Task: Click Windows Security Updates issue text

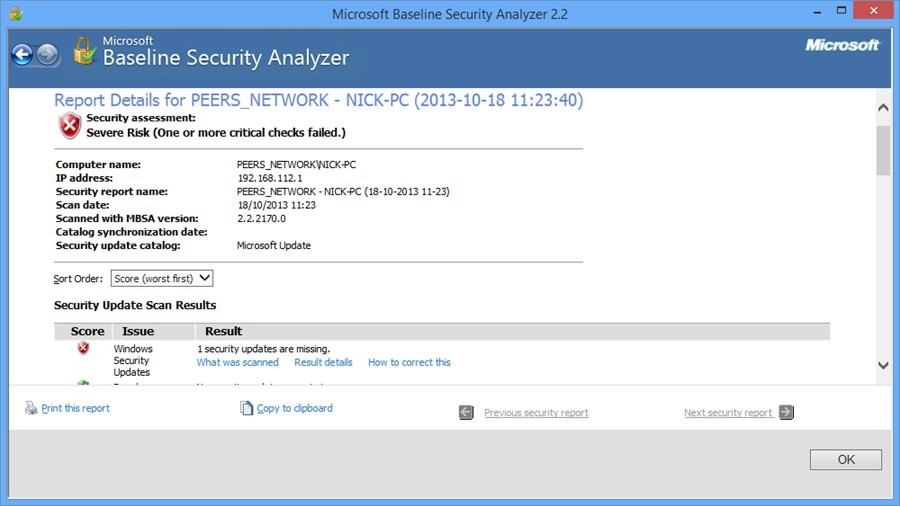Action: [x=133, y=360]
